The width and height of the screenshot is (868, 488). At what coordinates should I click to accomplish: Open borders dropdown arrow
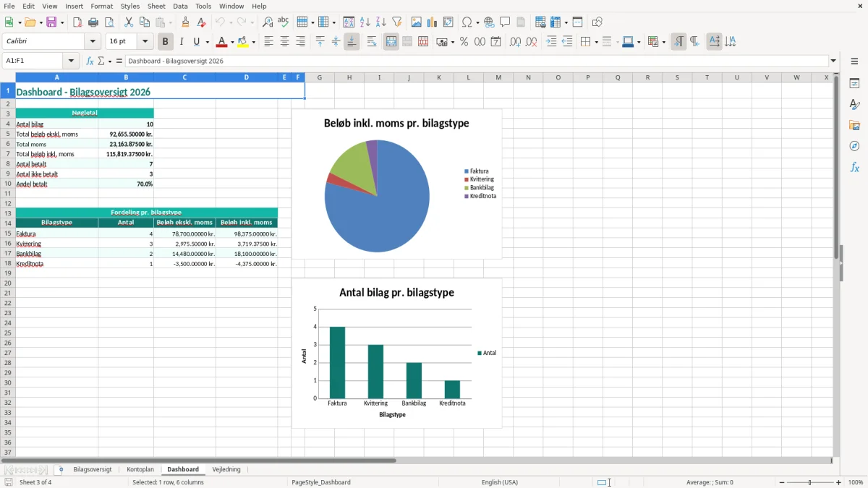595,42
